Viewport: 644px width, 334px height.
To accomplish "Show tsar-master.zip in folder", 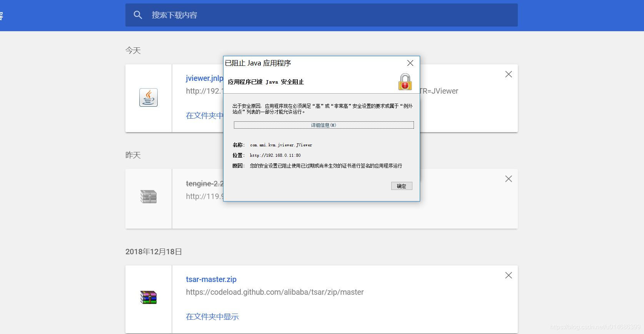I will point(212,317).
